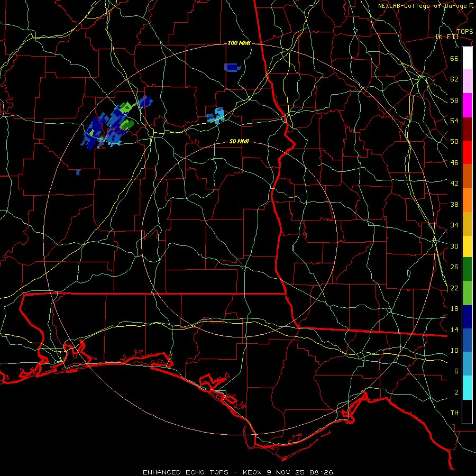Click the navy band between 14 and 18

467,317
